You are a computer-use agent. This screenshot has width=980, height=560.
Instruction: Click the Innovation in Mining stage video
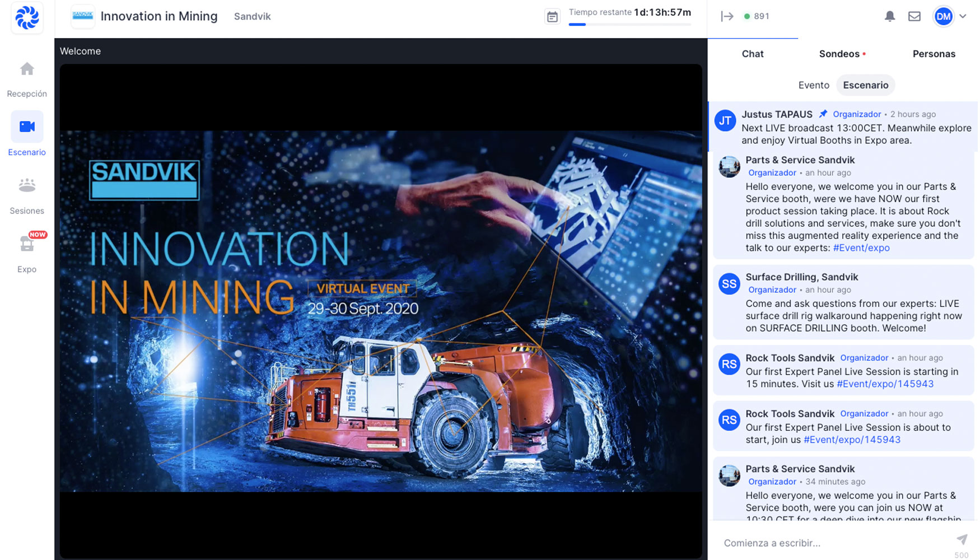tap(381, 311)
